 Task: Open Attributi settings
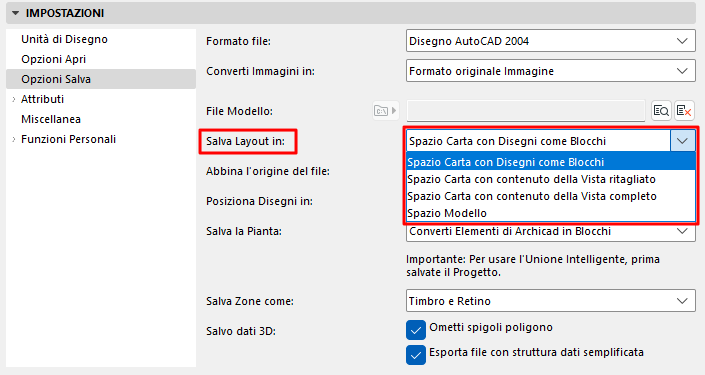coord(42,99)
